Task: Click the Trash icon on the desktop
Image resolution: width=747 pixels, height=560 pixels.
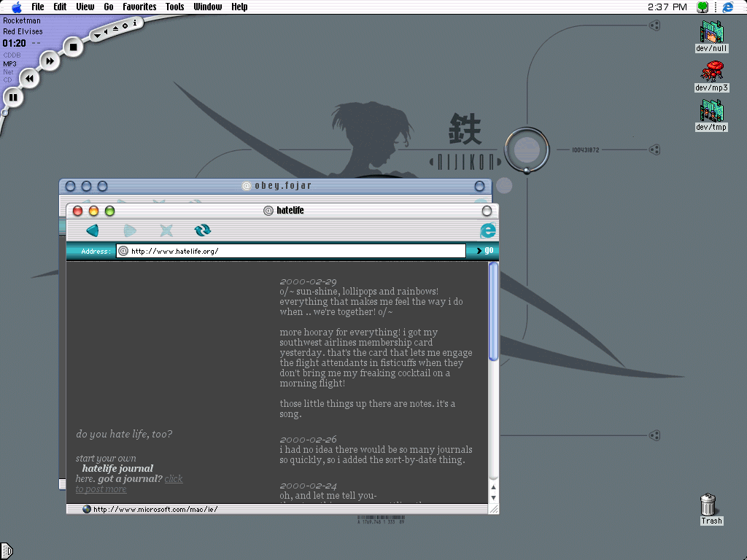Action: pos(708,505)
